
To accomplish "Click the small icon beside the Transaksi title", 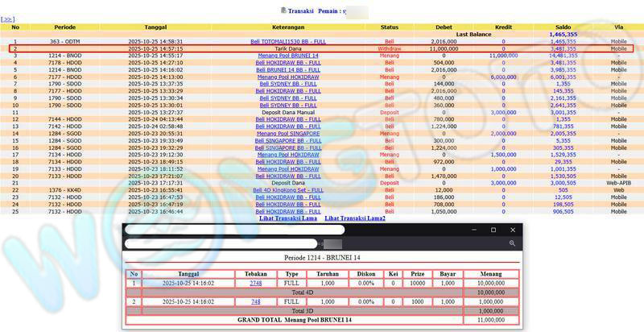I will (x=283, y=10).
